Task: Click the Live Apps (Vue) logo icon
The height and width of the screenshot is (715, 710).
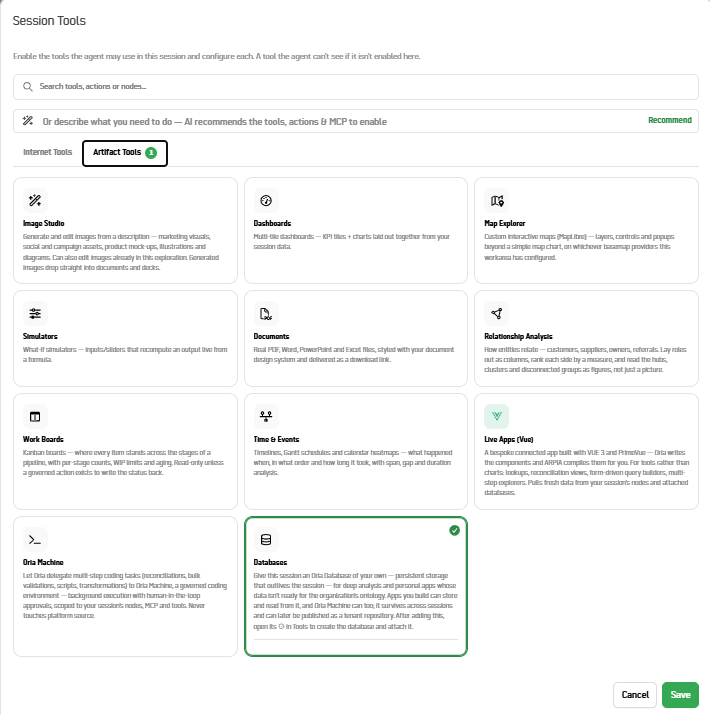Action: [x=497, y=416]
